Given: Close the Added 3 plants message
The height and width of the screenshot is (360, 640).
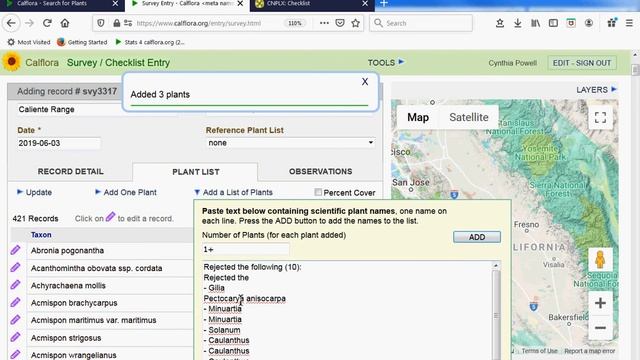Looking at the screenshot, I should point(365,82).
